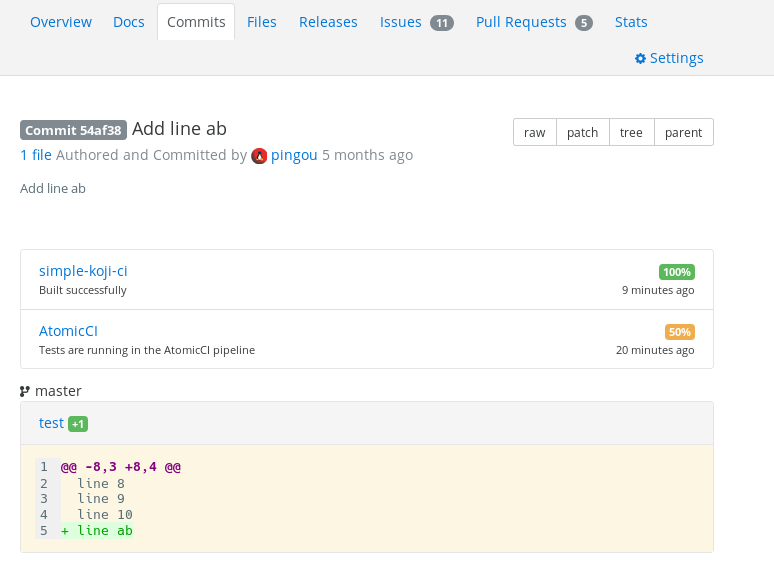Open the Overview tab
The width and height of the screenshot is (774, 576).
(x=61, y=22)
